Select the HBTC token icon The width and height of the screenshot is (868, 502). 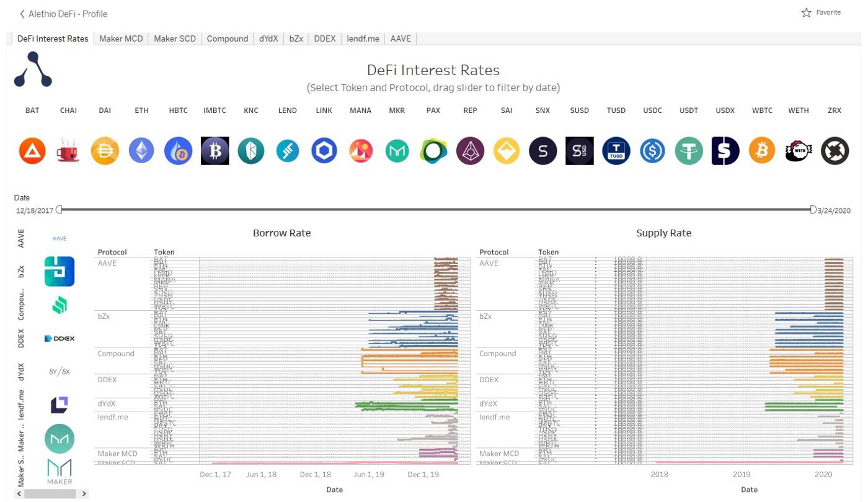tap(178, 151)
